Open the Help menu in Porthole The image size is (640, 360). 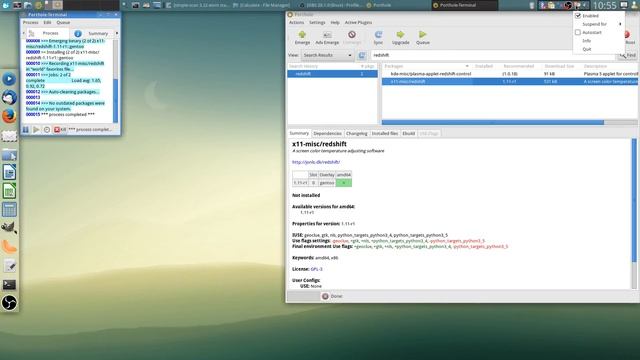pyautogui.click(x=335, y=22)
